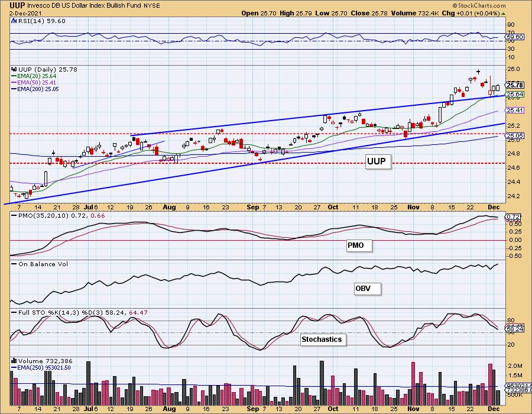The width and height of the screenshot is (532, 414).
Task: Click the RSI indicator icon beside RSI(14)
Action: coord(14,21)
